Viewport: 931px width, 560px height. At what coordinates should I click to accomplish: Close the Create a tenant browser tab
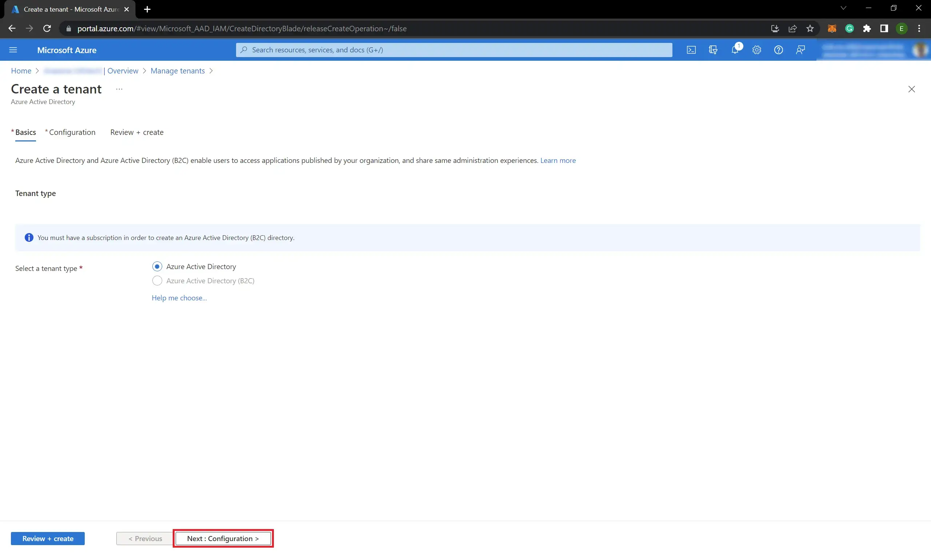click(x=127, y=9)
